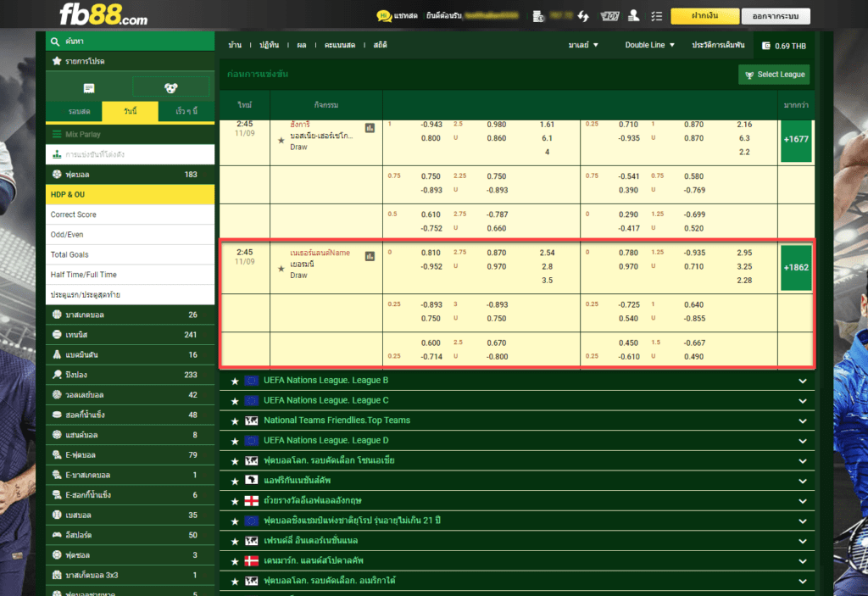Select basketball sport with count 26
The image size is (868, 596).
[x=130, y=315]
